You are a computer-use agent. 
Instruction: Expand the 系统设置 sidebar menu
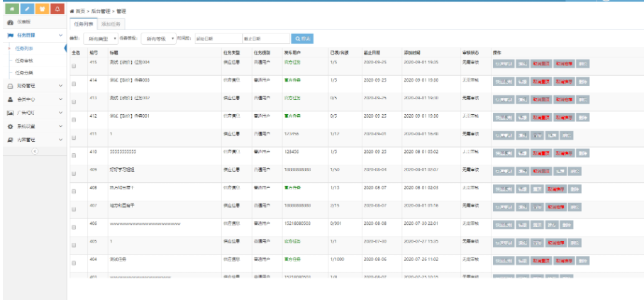point(60,126)
